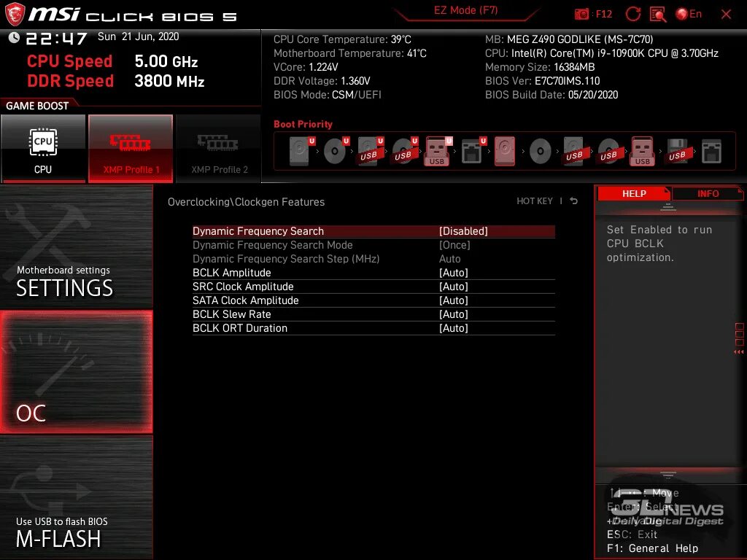Select the UEFI USB hard disk boot icon
The width and height of the screenshot is (747, 560).
pos(371,151)
